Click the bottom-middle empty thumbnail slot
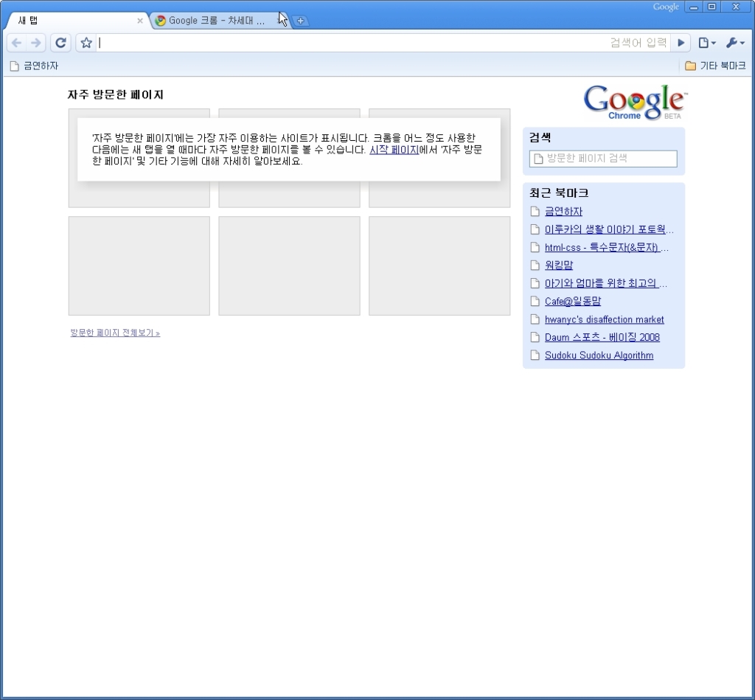The height and width of the screenshot is (700, 755). click(x=289, y=266)
